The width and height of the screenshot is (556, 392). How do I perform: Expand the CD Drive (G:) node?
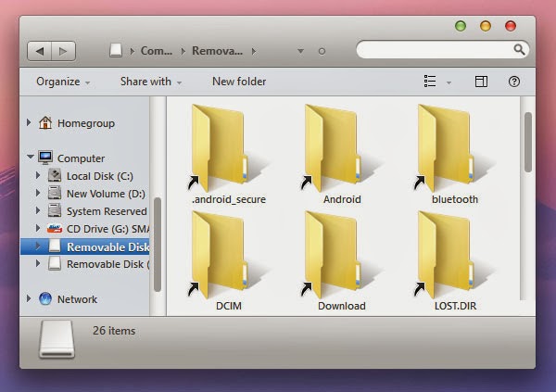38,228
